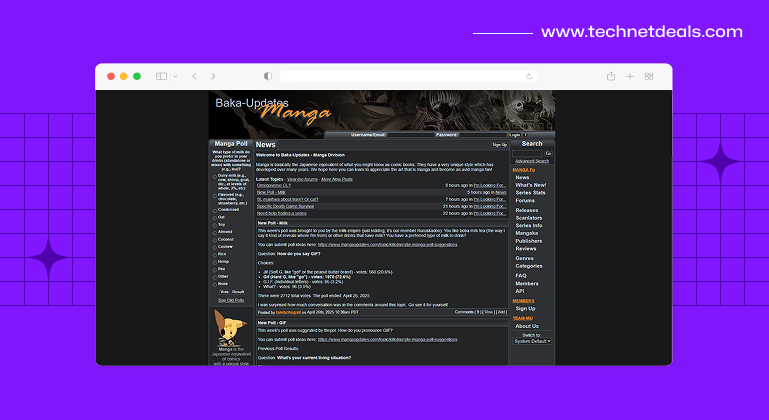The height and width of the screenshot is (420, 769).
Task: Open the More New Posts link
Action: tap(337, 180)
